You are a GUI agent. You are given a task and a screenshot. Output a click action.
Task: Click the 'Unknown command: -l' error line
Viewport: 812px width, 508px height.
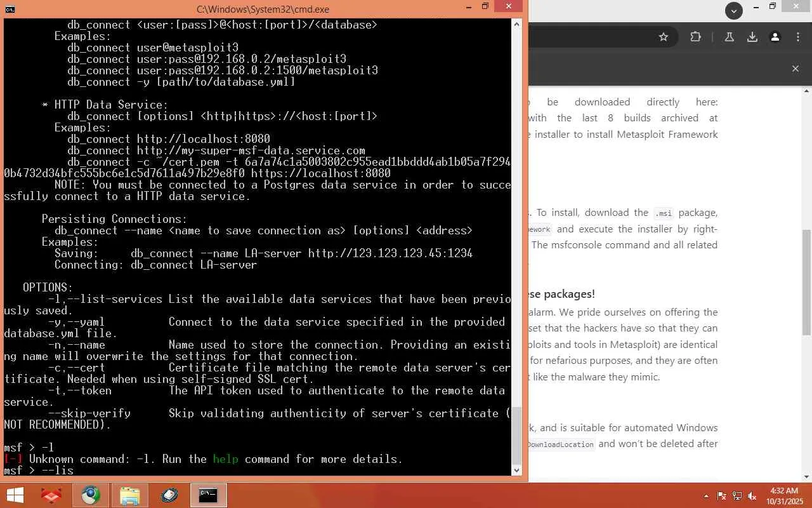203,459
